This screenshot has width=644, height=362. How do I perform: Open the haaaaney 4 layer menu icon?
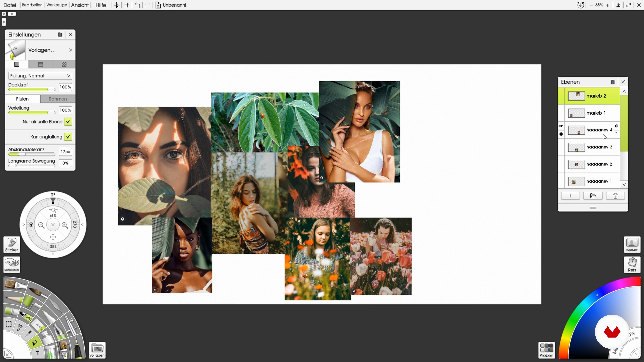point(616,134)
